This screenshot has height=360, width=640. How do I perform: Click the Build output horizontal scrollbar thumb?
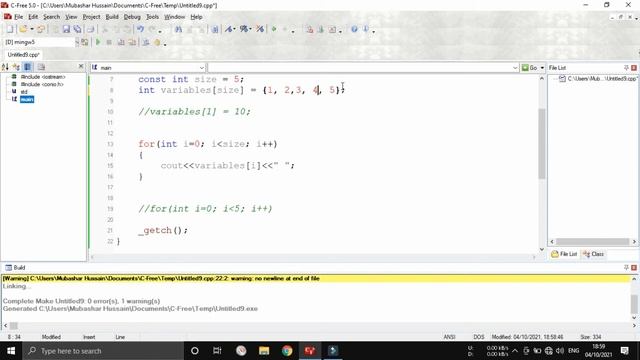[13, 326]
